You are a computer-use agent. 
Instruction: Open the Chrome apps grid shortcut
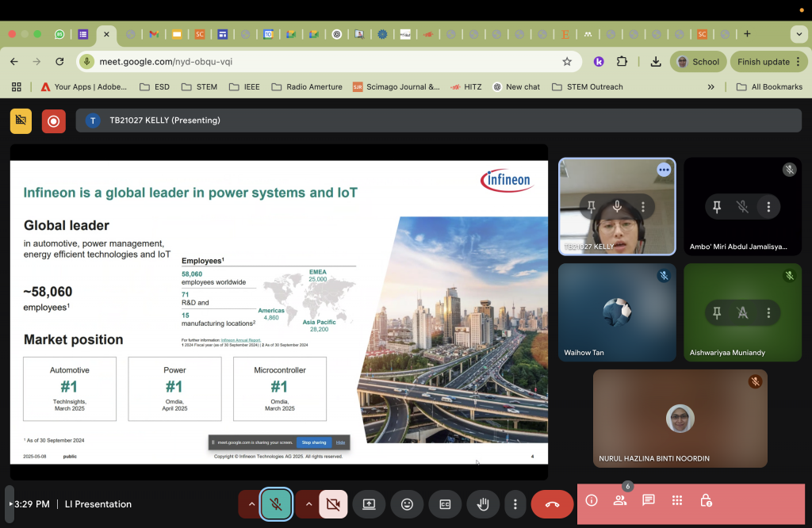(x=17, y=87)
